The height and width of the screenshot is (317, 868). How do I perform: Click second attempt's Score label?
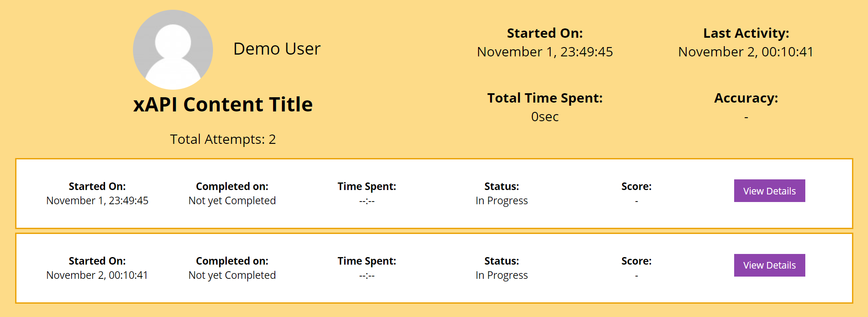[636, 261]
